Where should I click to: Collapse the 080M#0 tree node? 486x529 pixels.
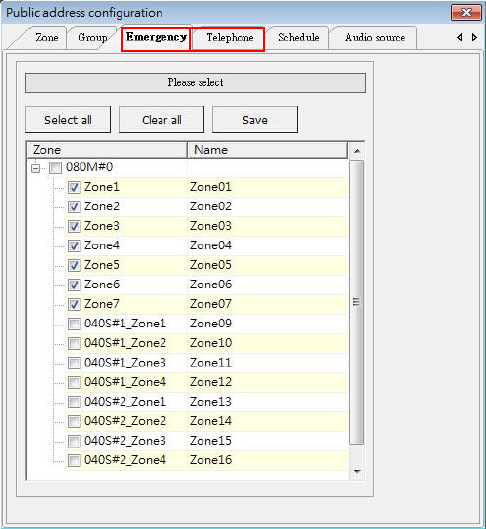point(35,168)
